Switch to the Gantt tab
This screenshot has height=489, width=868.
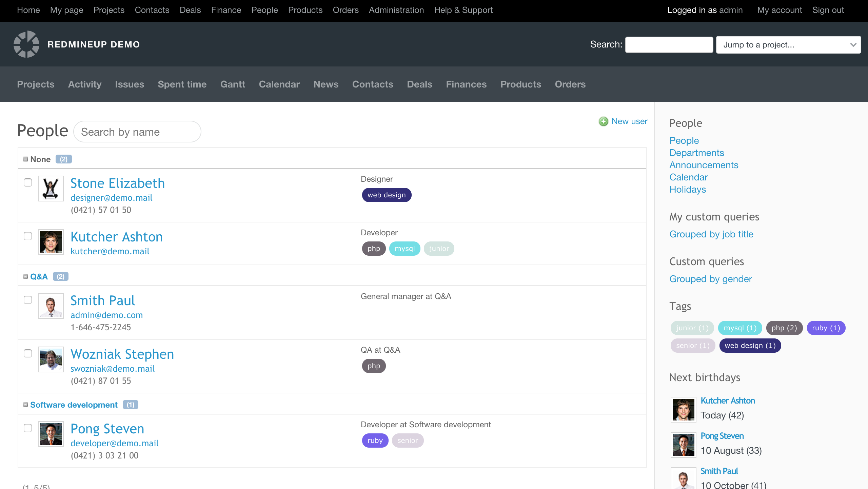pyautogui.click(x=233, y=84)
